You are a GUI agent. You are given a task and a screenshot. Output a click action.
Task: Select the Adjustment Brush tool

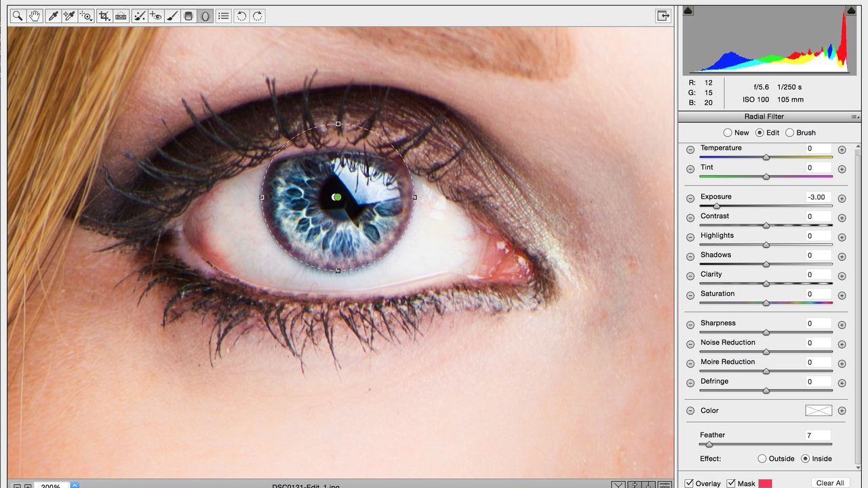coord(172,16)
